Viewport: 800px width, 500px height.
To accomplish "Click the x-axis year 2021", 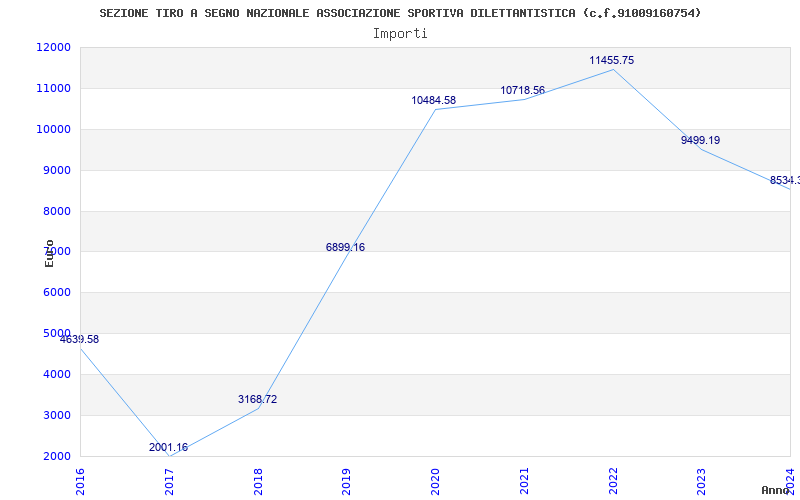I will point(524,481).
